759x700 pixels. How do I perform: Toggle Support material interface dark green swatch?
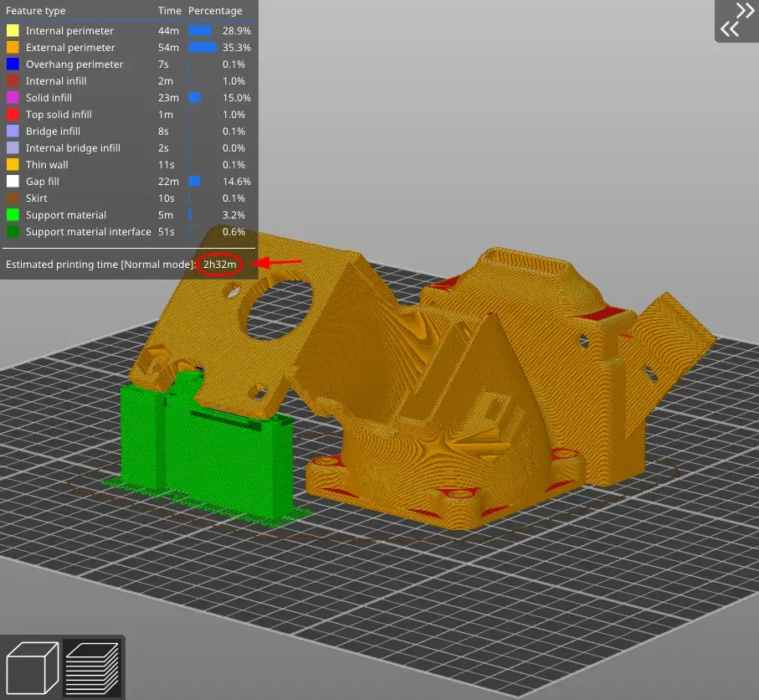pos(13,232)
